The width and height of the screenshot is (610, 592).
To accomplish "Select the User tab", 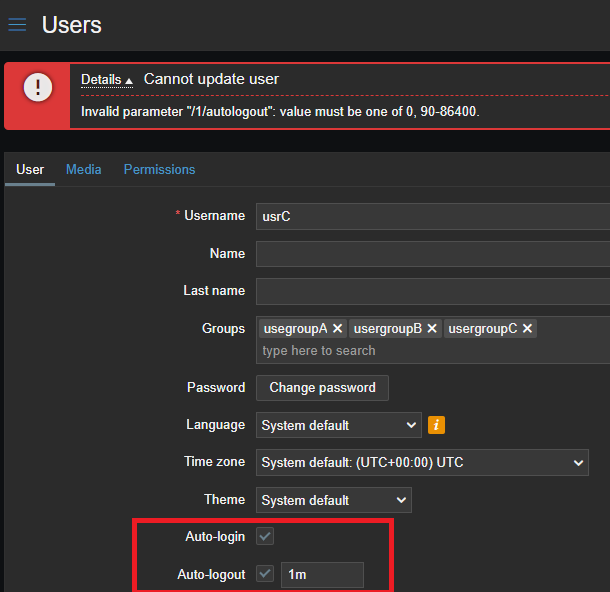I will coord(30,169).
